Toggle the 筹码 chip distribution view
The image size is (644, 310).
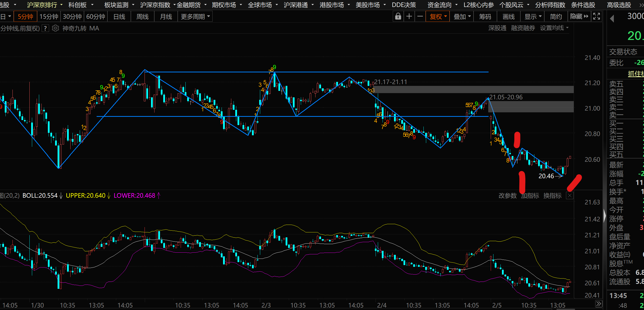tap(485, 16)
